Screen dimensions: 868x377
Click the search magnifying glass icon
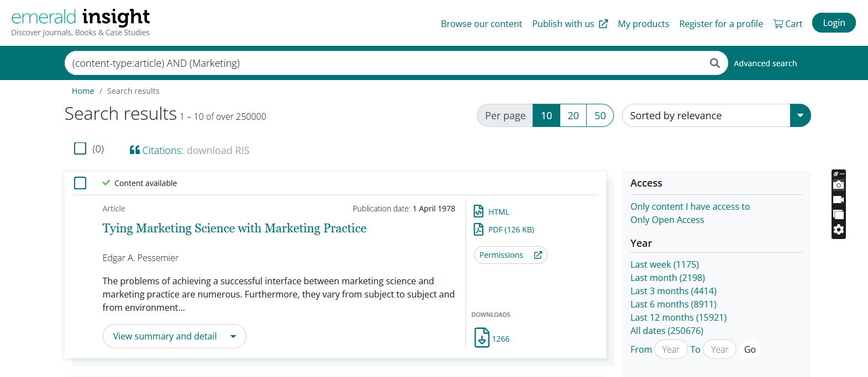(x=714, y=63)
